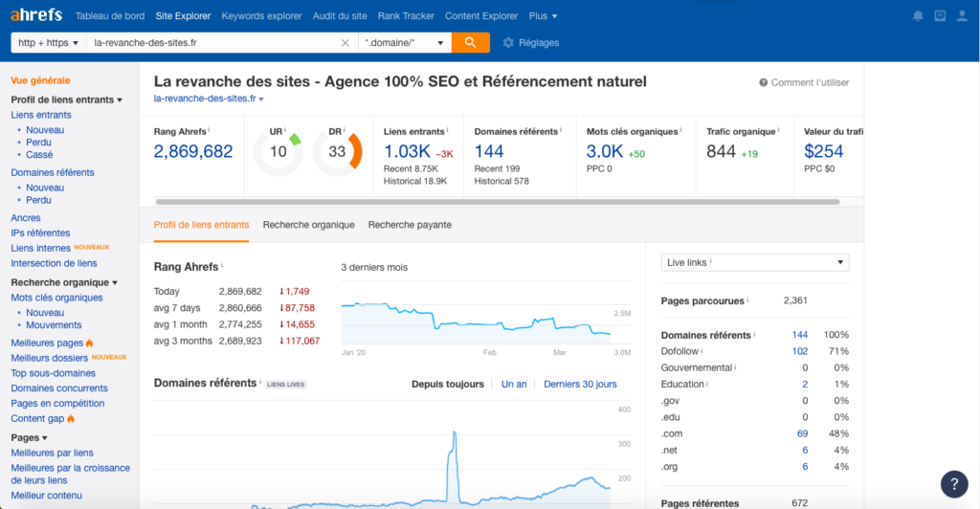980x509 pixels.
Task: Open Keywords explorer in top menu
Action: [x=261, y=16]
